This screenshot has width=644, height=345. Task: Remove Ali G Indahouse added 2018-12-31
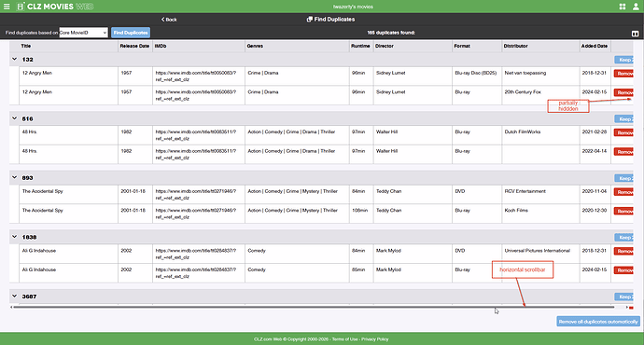(623, 251)
